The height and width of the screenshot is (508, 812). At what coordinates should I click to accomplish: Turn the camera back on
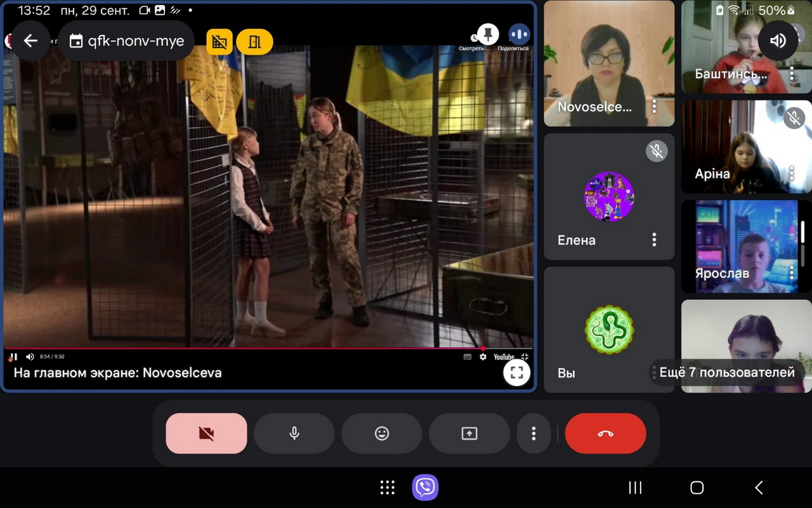point(206,434)
